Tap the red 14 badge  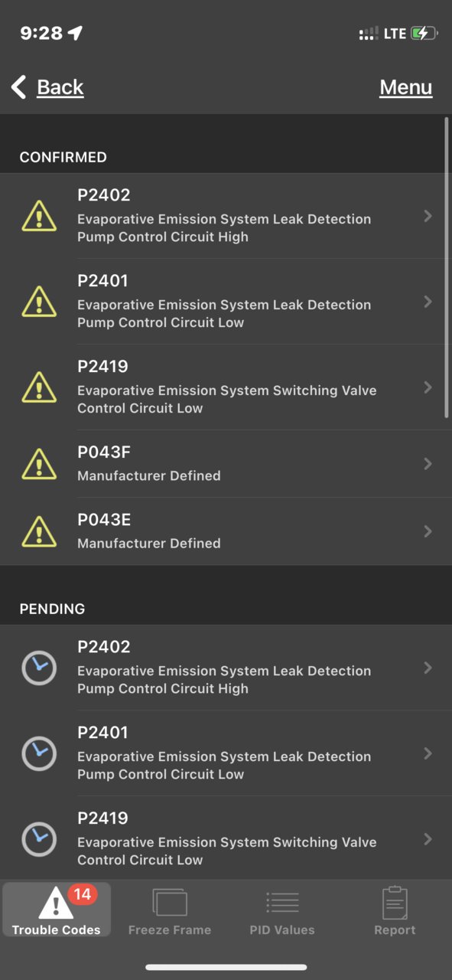(x=82, y=893)
